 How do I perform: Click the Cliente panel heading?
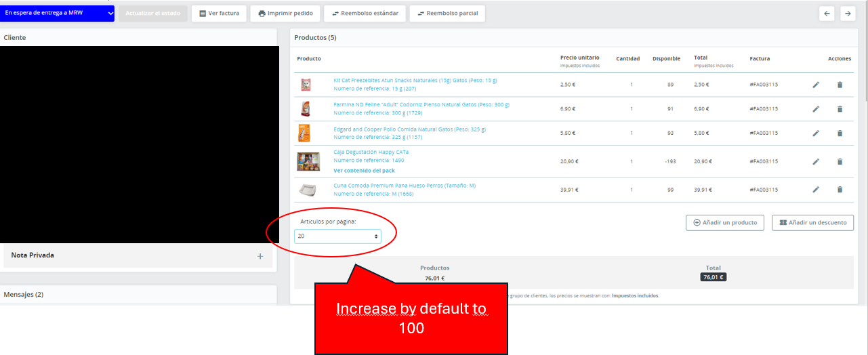15,37
